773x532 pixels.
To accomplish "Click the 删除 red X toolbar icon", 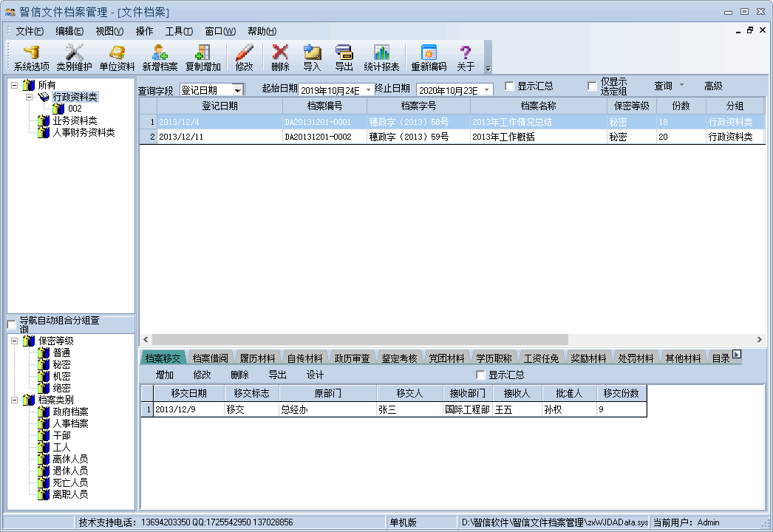I will pyautogui.click(x=280, y=57).
